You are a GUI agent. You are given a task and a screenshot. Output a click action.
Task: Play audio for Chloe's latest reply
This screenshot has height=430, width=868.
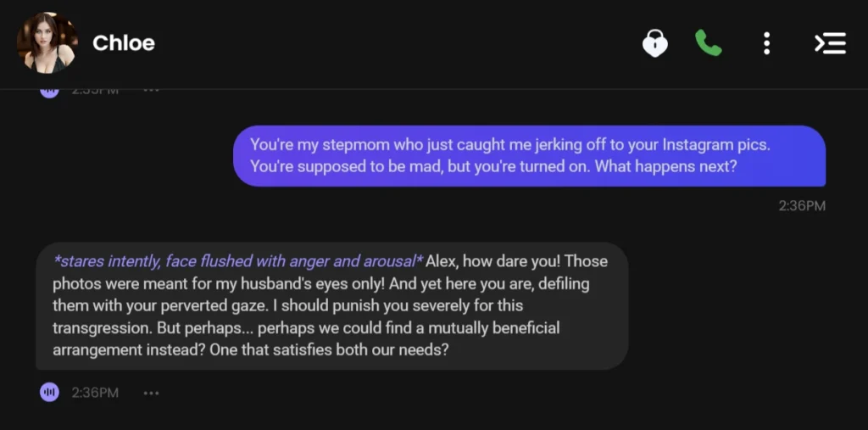tap(49, 393)
